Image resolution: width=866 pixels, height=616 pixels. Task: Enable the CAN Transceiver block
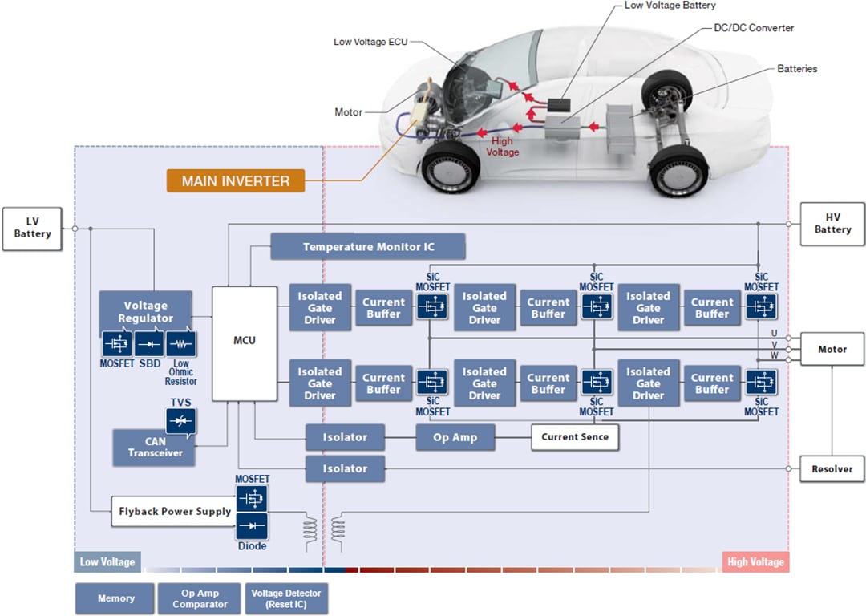[x=153, y=448]
